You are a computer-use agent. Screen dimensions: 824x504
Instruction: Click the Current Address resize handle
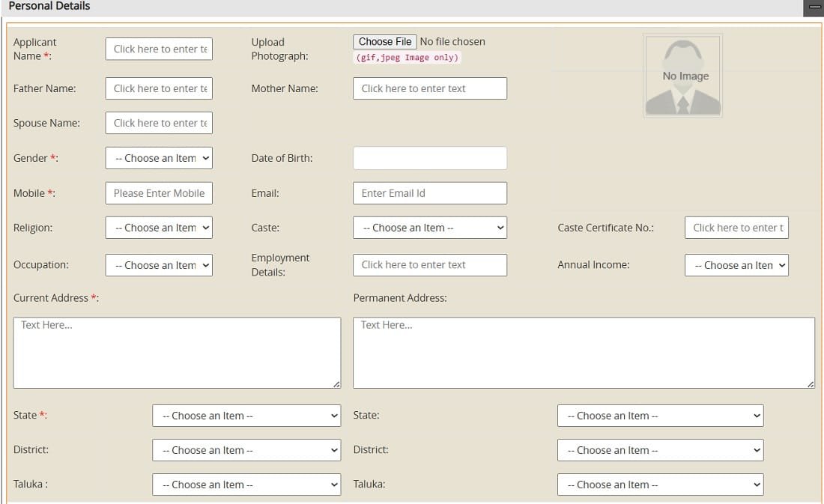[x=336, y=384]
